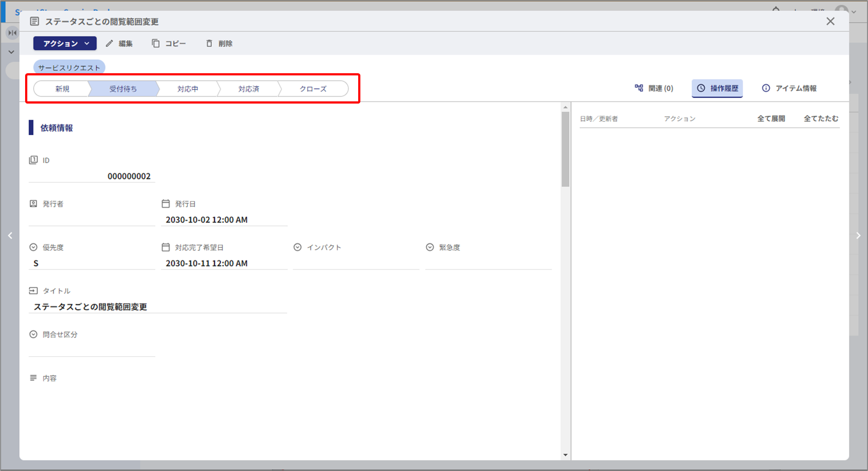Click the サービスリクエスト tag chip
868x471 pixels.
click(69, 68)
